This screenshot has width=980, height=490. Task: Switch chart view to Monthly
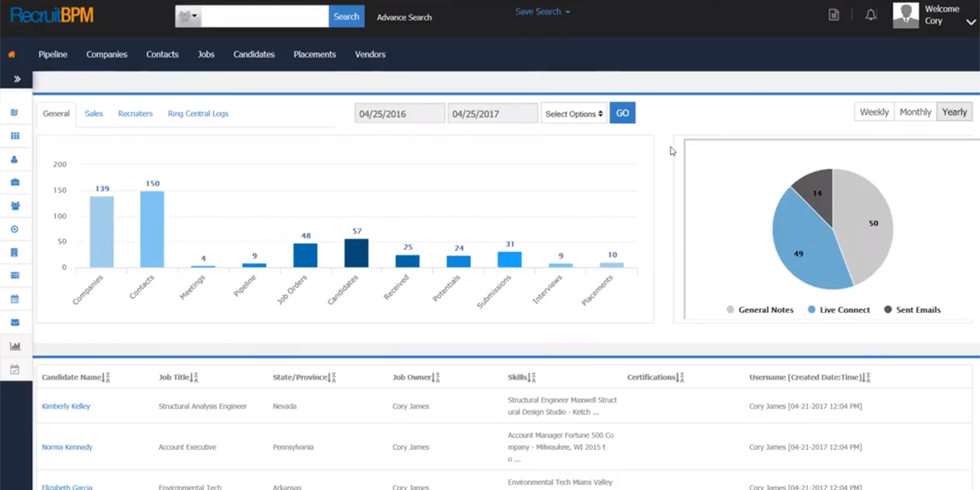tap(915, 113)
